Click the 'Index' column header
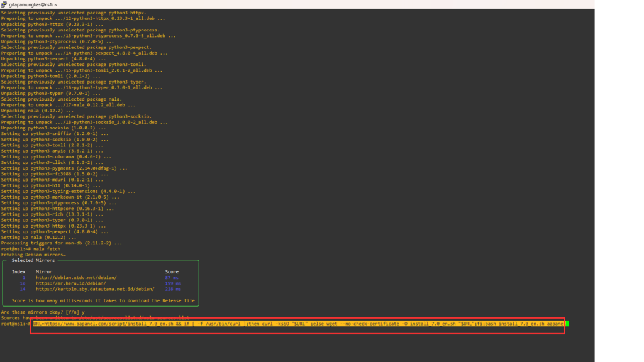 [19, 271]
